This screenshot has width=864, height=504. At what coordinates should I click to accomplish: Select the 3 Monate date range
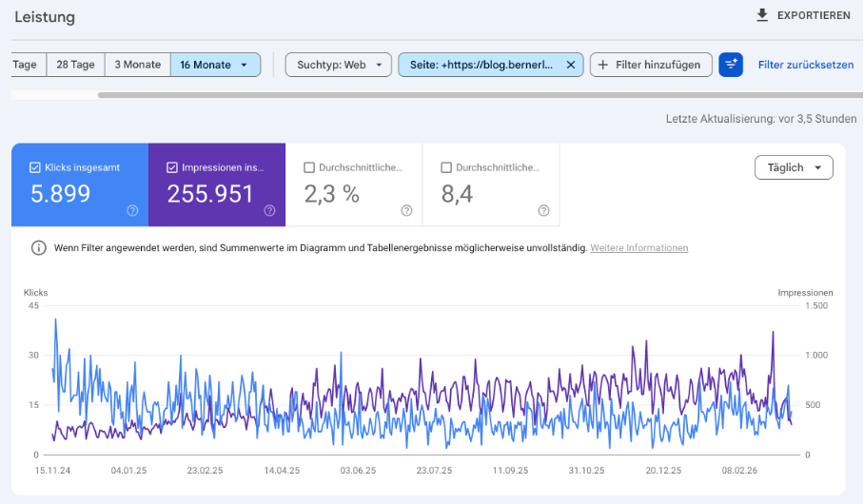click(137, 65)
